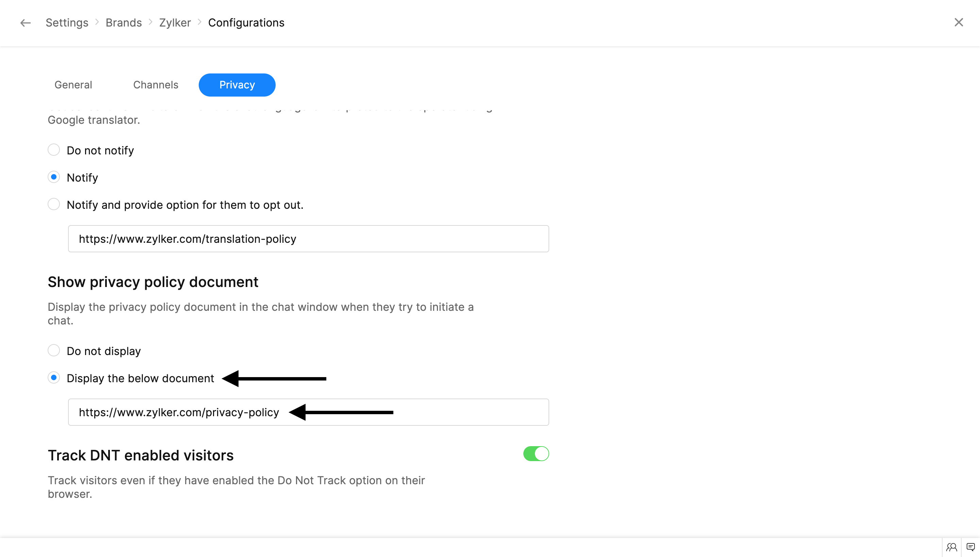The height and width of the screenshot is (557, 980).
Task: Navigate to Brands breadcrumb link
Action: pos(123,23)
